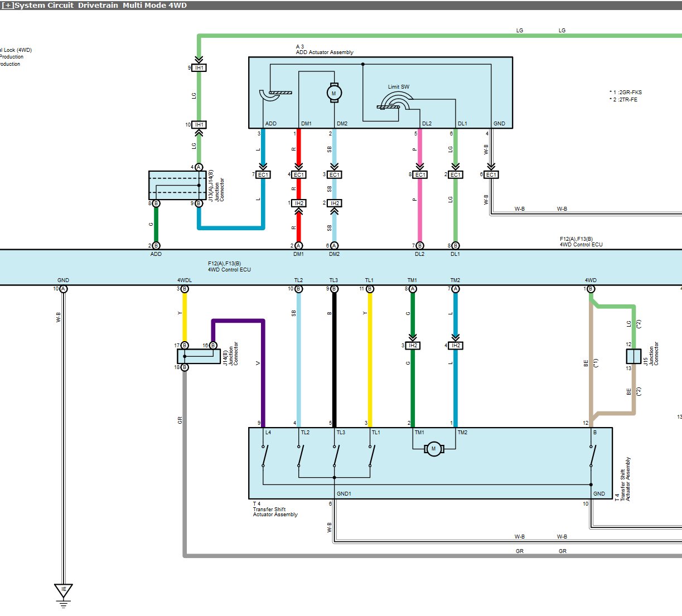This screenshot has height=616, width=682.
Task: Expand the [+] System Circuit header toggle
Action: point(8,6)
